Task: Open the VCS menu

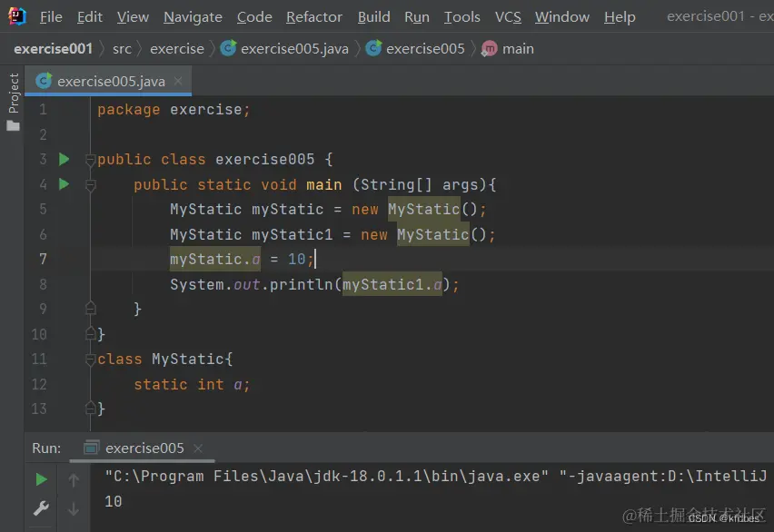Action: [x=508, y=16]
